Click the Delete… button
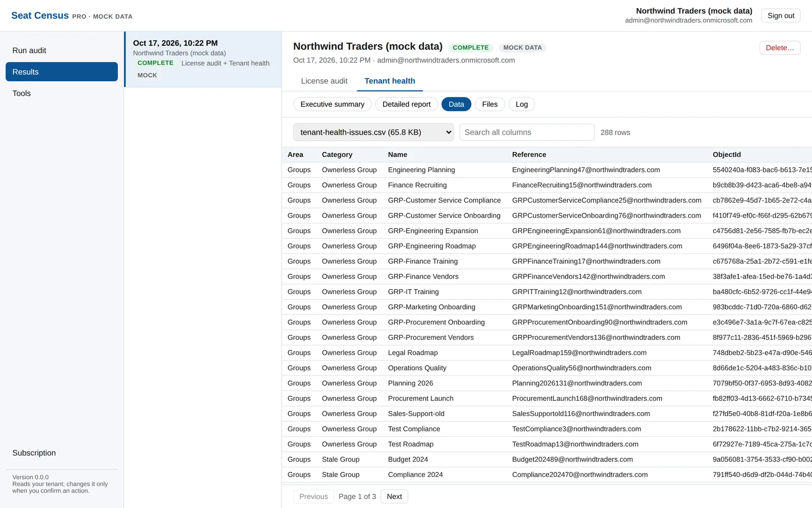Image resolution: width=812 pixels, height=508 pixels. [780, 48]
